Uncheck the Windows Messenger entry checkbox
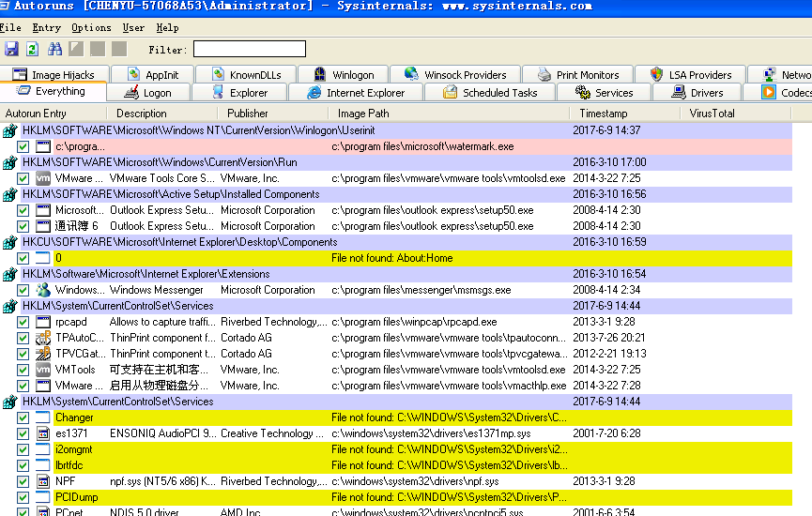Image resolution: width=812 pixels, height=516 pixels. [23, 290]
